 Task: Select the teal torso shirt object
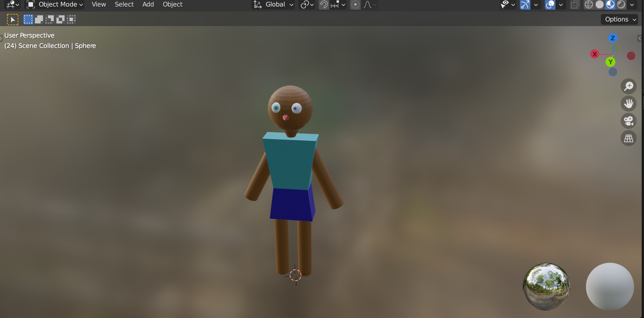pos(291,161)
